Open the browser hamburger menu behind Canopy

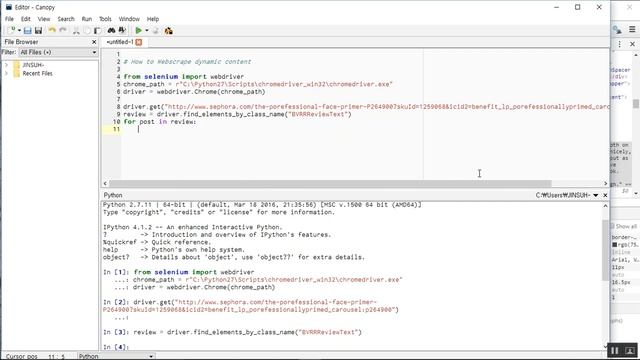click(x=632, y=29)
